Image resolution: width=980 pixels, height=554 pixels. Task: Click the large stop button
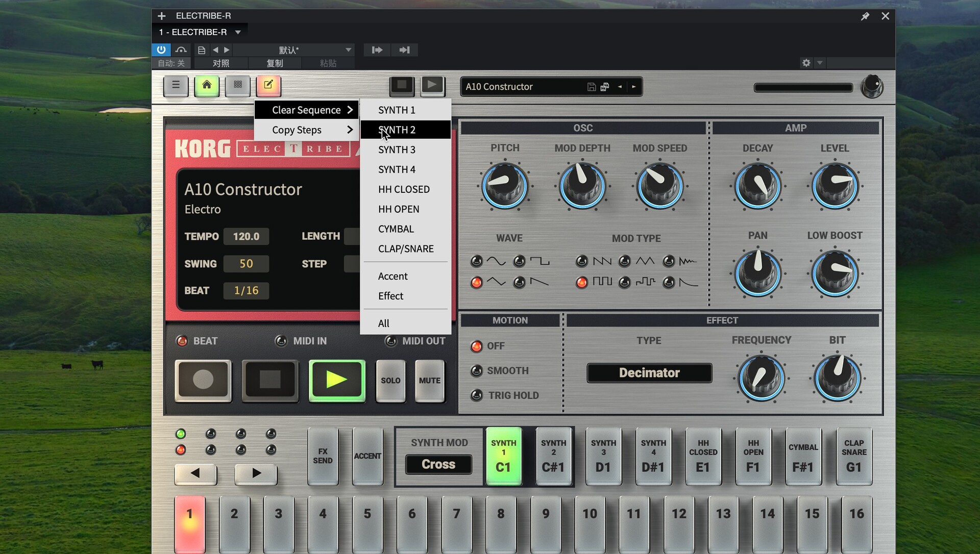click(x=270, y=380)
